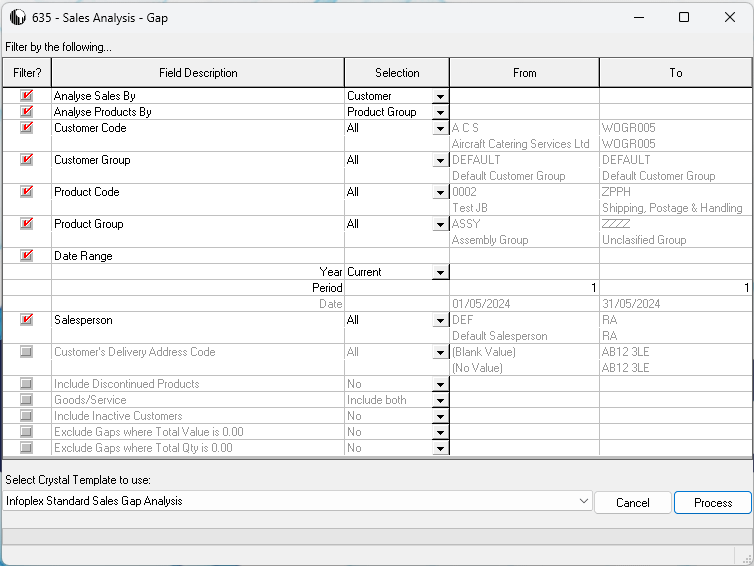Toggle the Customer Code filter checkbox
754x566 pixels.
tap(27, 128)
